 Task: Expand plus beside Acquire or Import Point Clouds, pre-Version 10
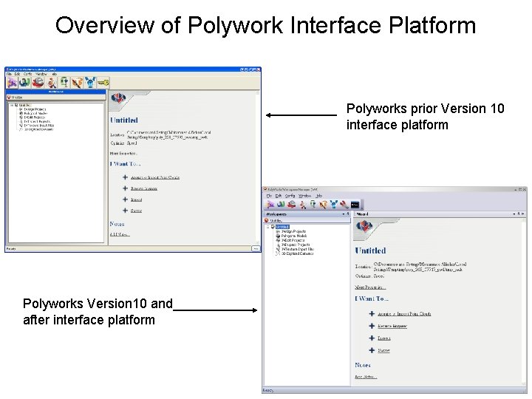tap(125, 177)
